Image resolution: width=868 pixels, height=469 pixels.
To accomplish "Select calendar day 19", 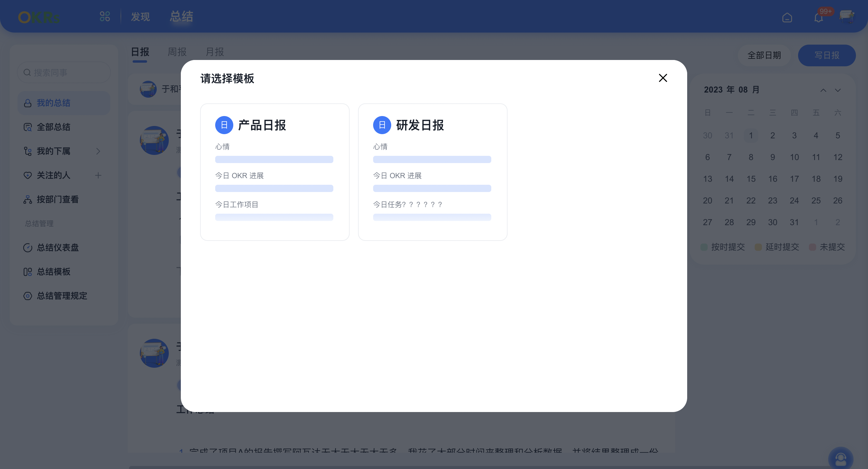I will coord(838,179).
